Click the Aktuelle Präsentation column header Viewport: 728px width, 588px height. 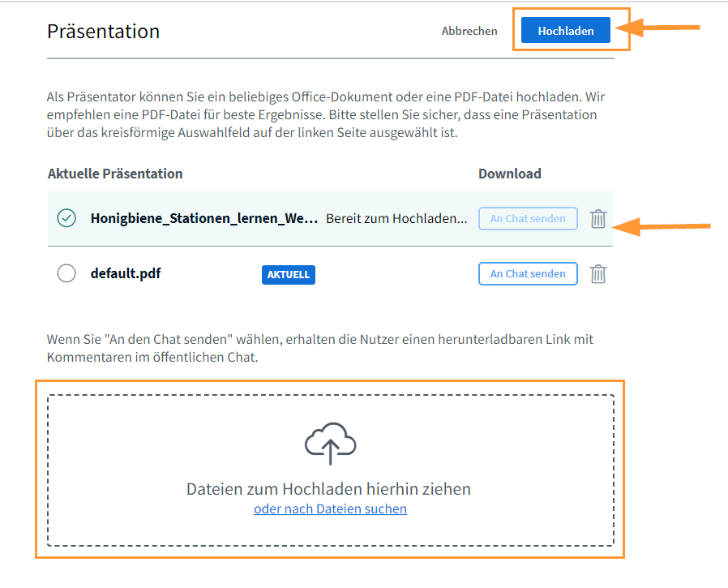pos(115,174)
